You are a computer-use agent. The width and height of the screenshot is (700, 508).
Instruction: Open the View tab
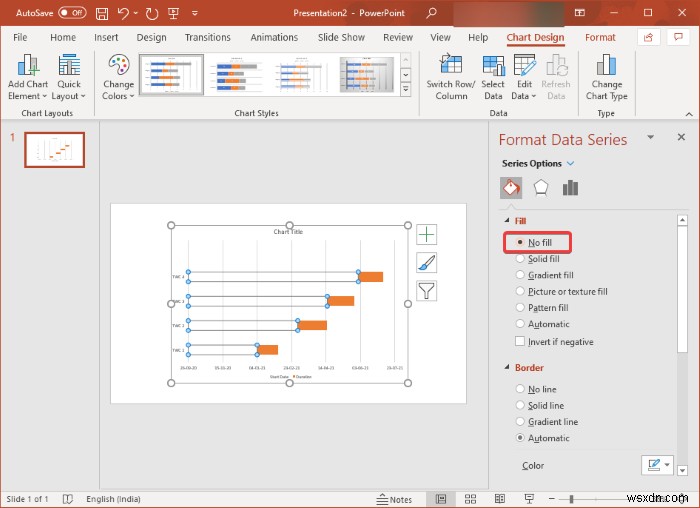pos(440,37)
